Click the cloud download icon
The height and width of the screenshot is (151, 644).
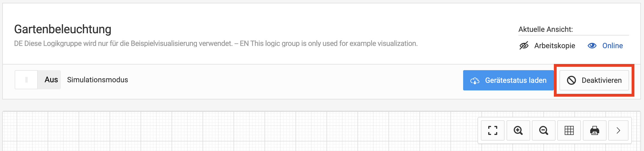[x=475, y=81]
